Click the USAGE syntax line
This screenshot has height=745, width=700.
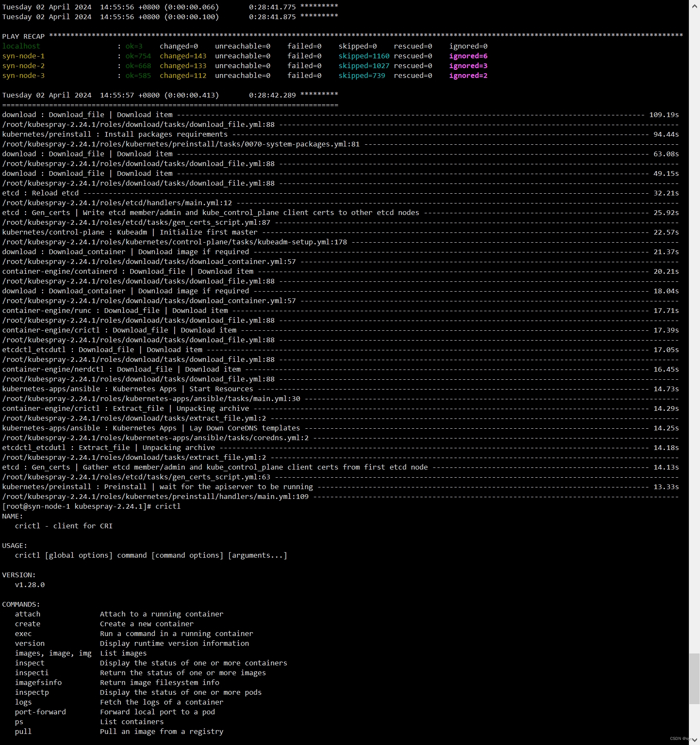click(151, 555)
